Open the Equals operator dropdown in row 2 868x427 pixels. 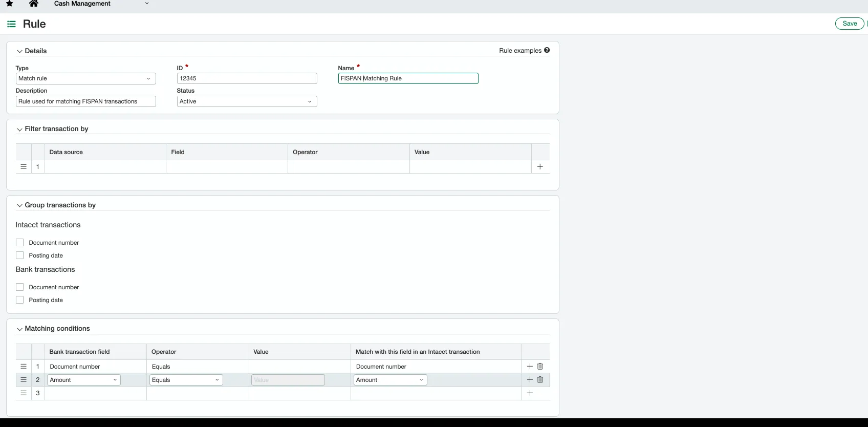[x=186, y=380]
